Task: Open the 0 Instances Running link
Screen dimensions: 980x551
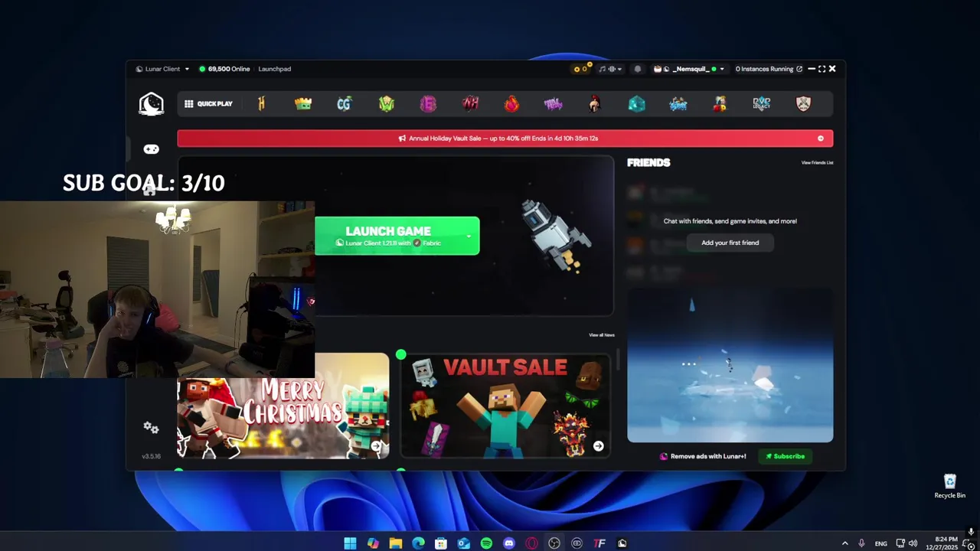Action: coord(769,69)
